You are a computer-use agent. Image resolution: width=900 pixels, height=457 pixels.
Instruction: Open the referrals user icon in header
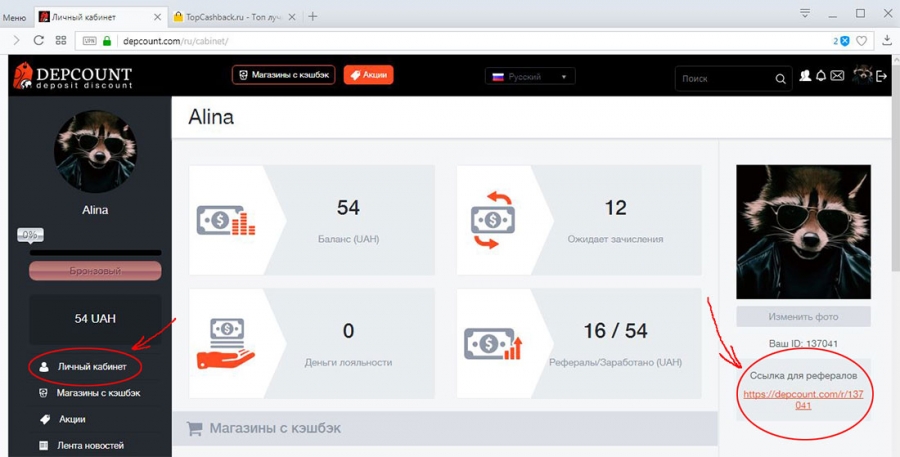pos(805,75)
